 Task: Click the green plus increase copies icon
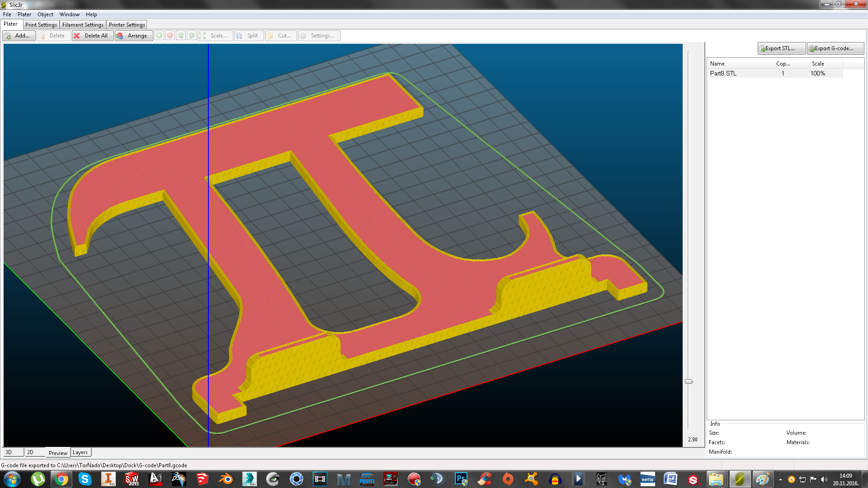[159, 36]
